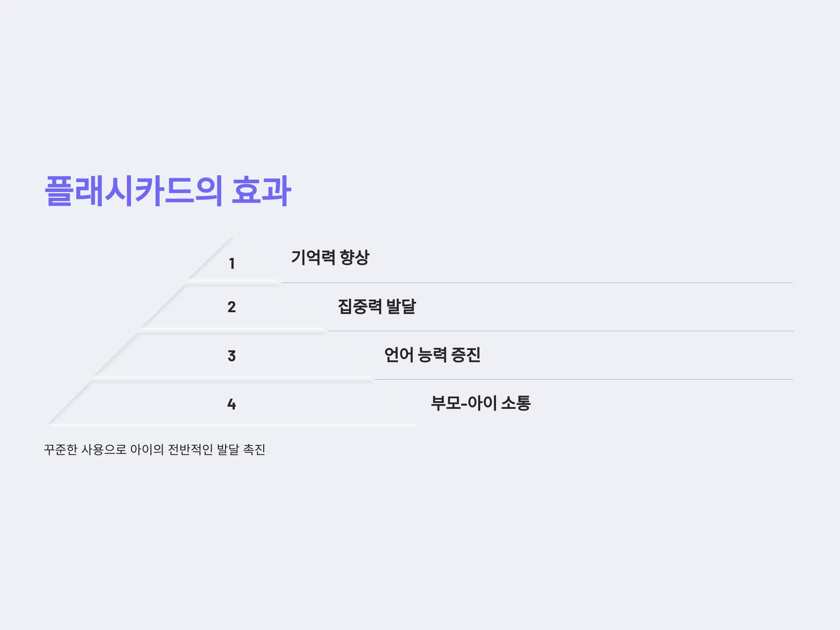
Task: Click the divider line below 집중력 발달
Action: [x=560, y=331]
